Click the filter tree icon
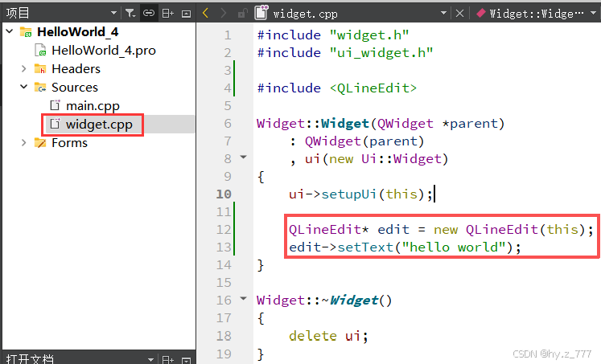Viewport: 601px width, 364px height. tap(130, 14)
